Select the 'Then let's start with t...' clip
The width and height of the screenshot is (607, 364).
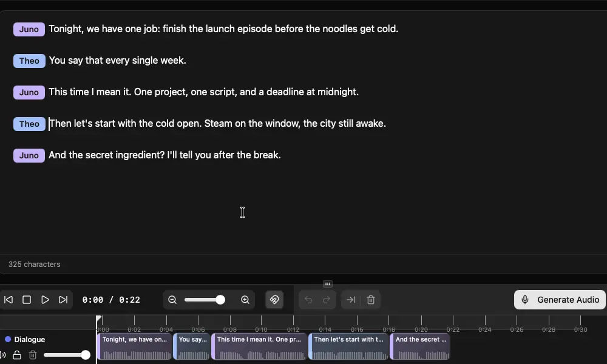[x=348, y=346]
